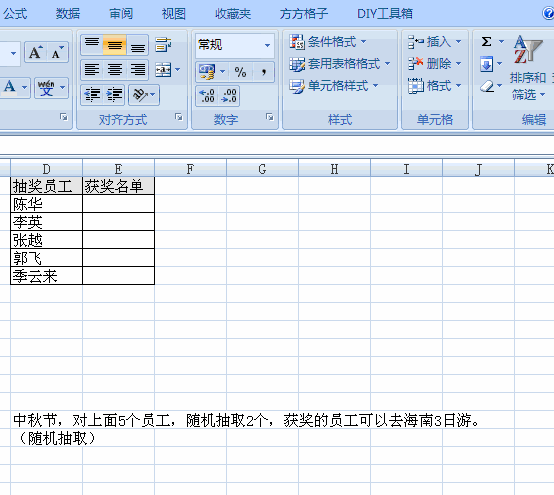The height and width of the screenshot is (495, 554).
Task: Open 方方格子 tab
Action: coord(304,14)
